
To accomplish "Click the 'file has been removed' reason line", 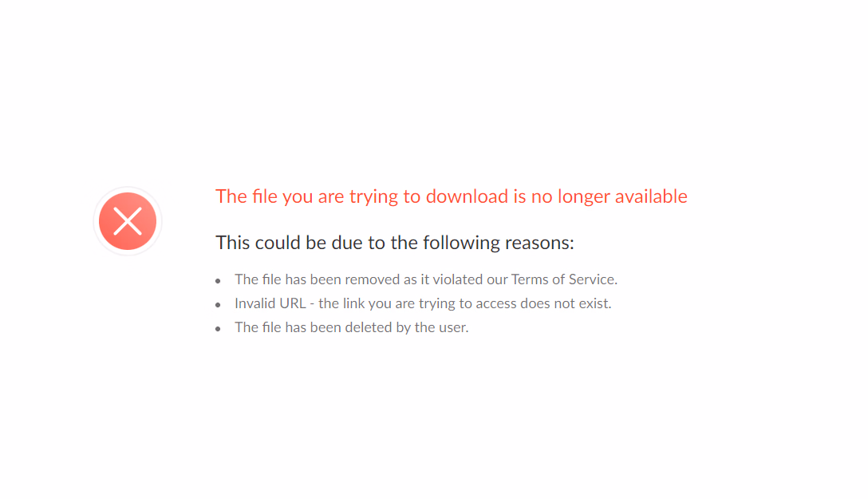I will [x=426, y=279].
